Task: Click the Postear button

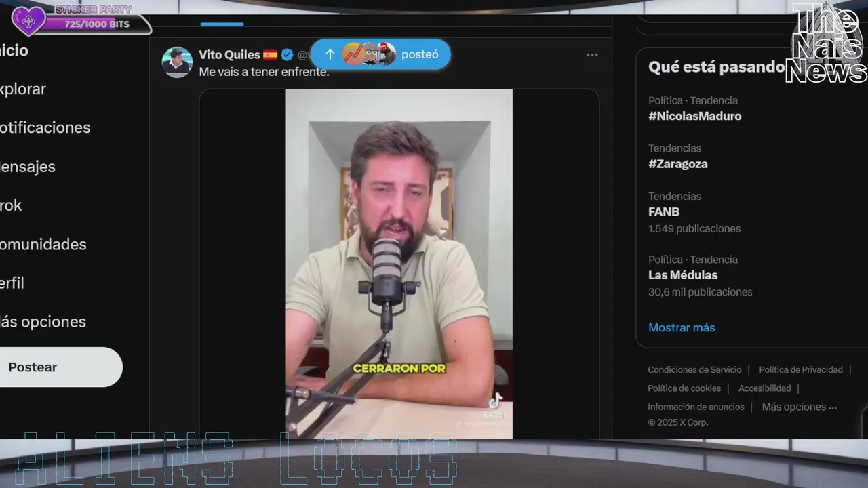Action: pos(60,367)
